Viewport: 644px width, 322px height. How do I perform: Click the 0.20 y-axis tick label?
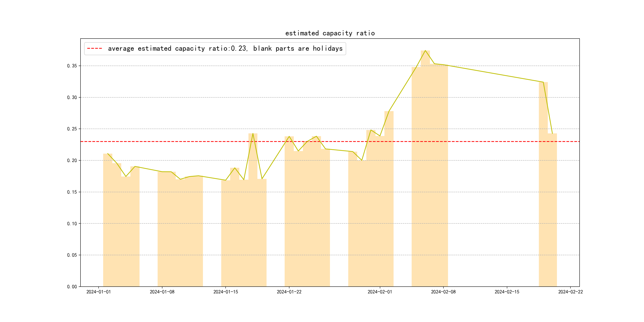coord(72,160)
